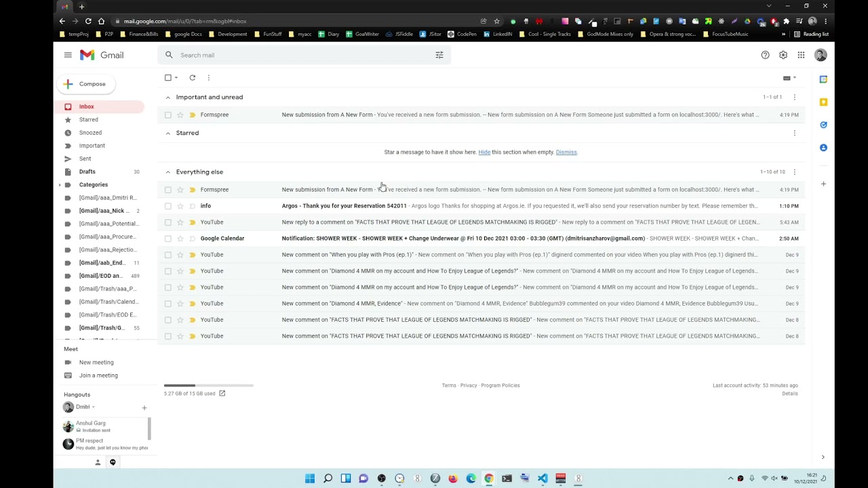This screenshot has width=868, height=488.
Task: Open the Support help icon
Action: coord(765,55)
